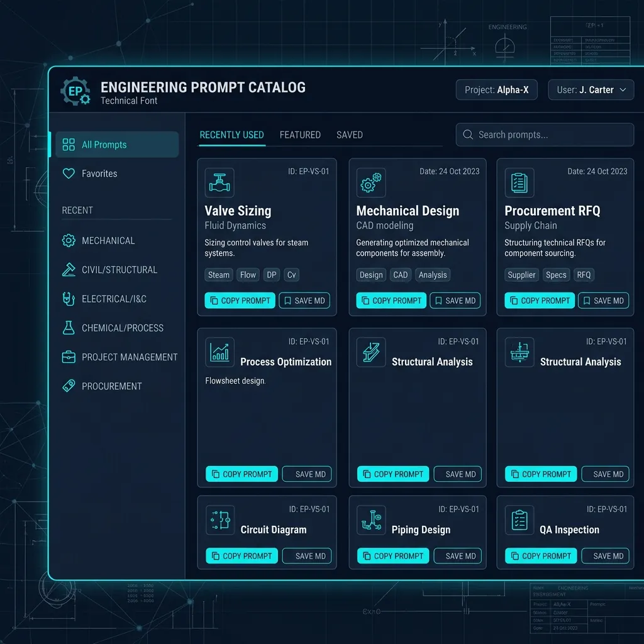Image resolution: width=644 pixels, height=644 pixels.
Task: Switch to the Recently Used tab
Action: click(231, 135)
